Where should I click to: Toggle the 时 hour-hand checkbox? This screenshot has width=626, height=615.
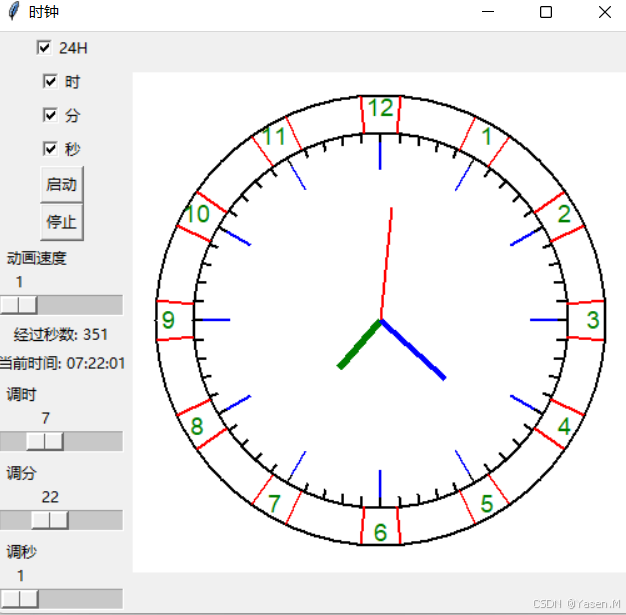pos(50,81)
